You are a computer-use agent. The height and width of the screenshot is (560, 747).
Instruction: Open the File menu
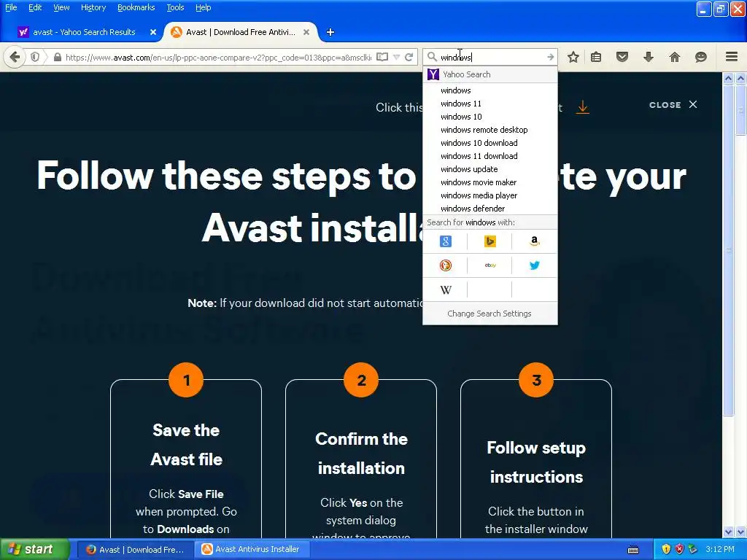click(11, 7)
